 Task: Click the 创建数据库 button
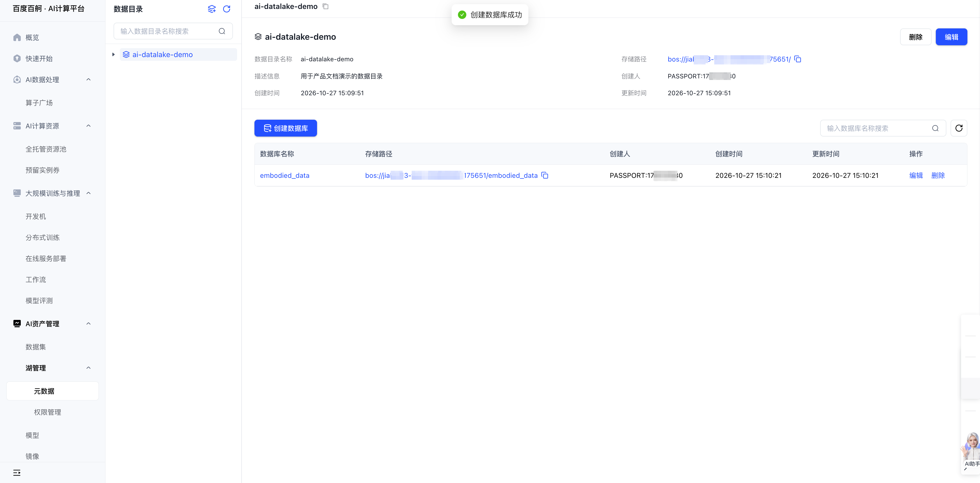[x=286, y=128]
